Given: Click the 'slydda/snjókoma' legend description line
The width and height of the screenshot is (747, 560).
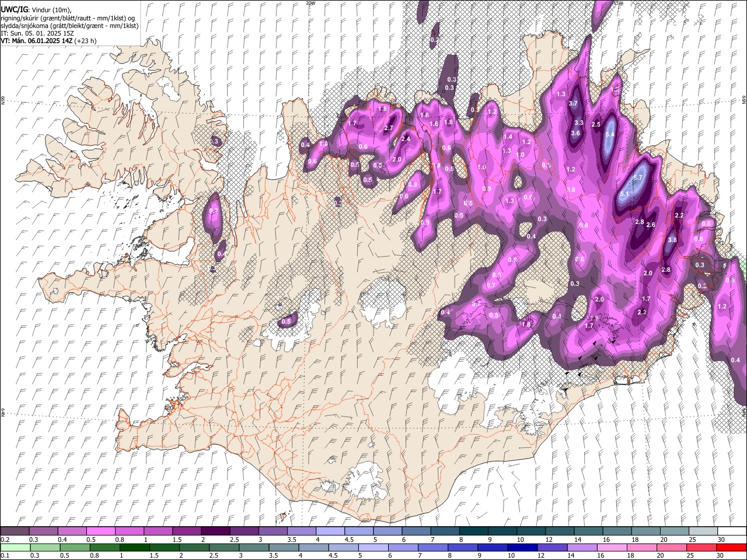Looking at the screenshot, I should (69, 26).
